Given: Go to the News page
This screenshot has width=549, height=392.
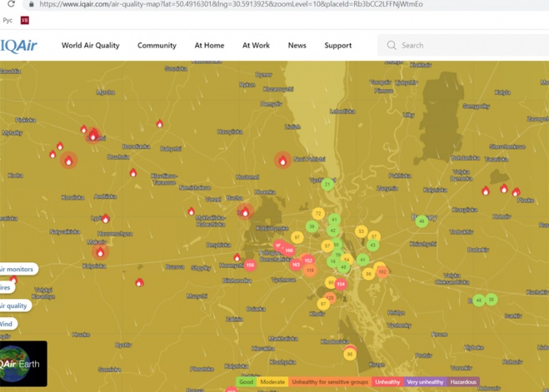Looking at the screenshot, I should point(297,45).
